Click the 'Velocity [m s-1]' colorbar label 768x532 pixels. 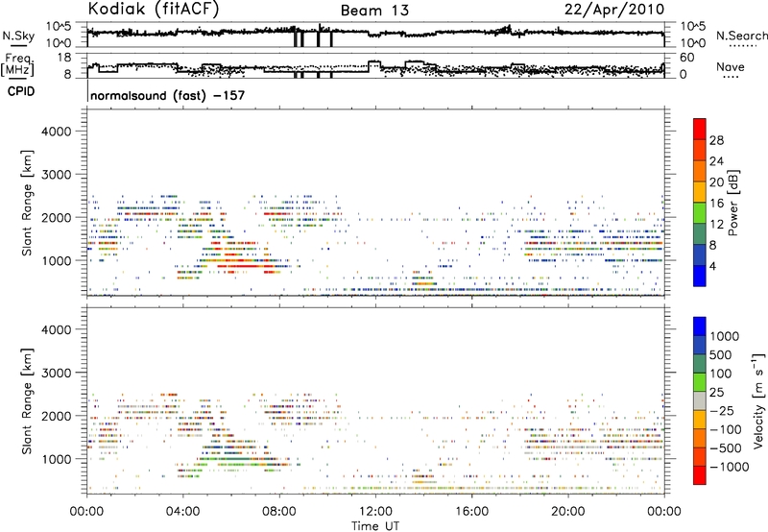[x=758, y=400]
